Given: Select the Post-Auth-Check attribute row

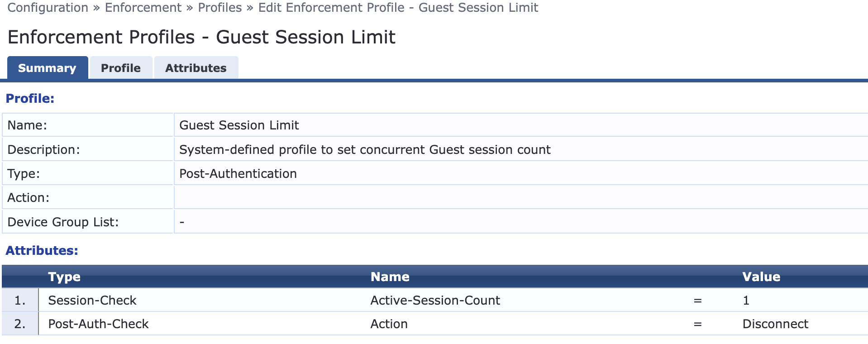Looking at the screenshot, I should [x=98, y=324].
